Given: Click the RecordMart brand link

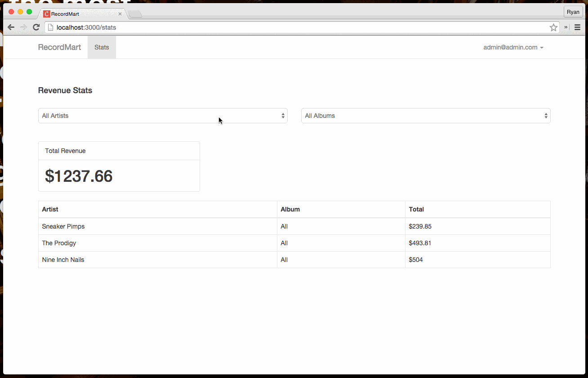Looking at the screenshot, I should 59,47.
